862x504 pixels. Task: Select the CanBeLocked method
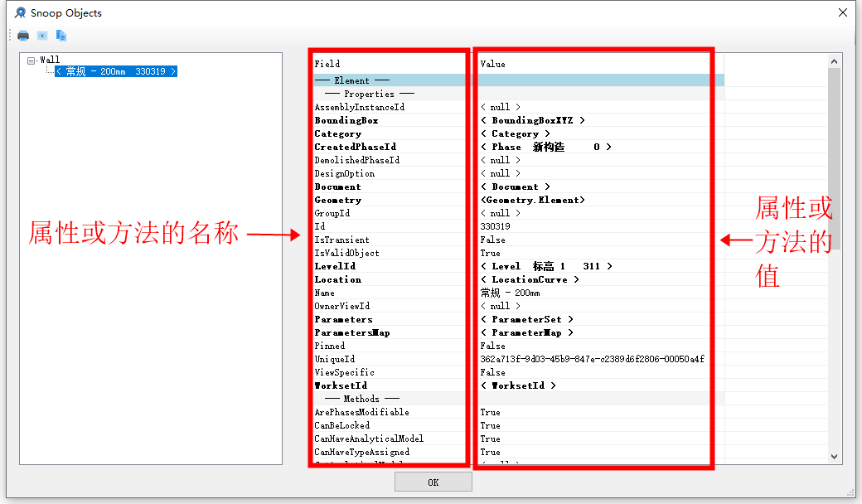pyautogui.click(x=342, y=425)
